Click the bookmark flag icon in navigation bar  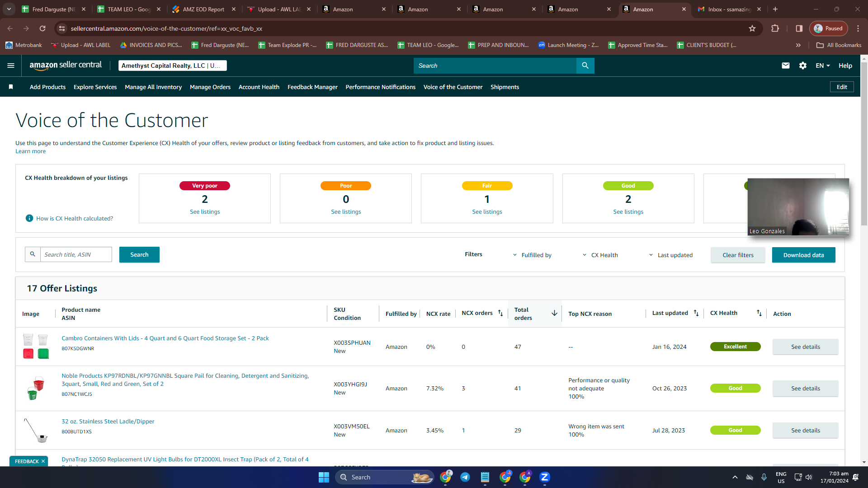[11, 87]
